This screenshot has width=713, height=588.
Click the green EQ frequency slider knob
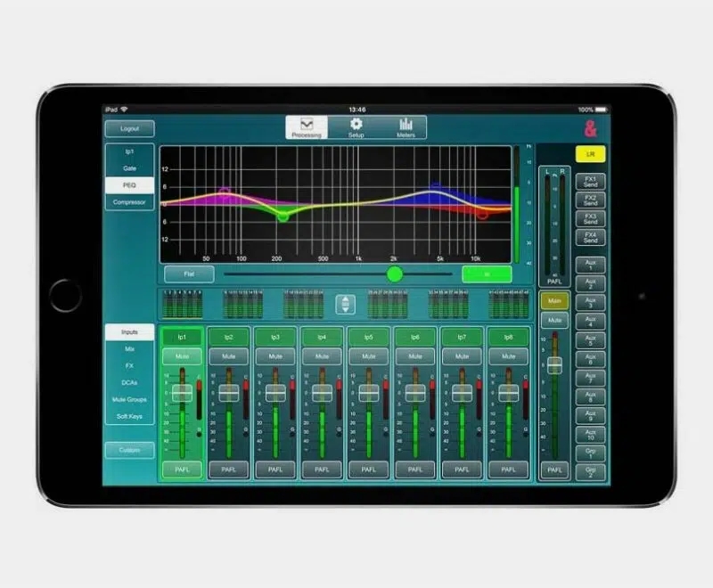395,274
